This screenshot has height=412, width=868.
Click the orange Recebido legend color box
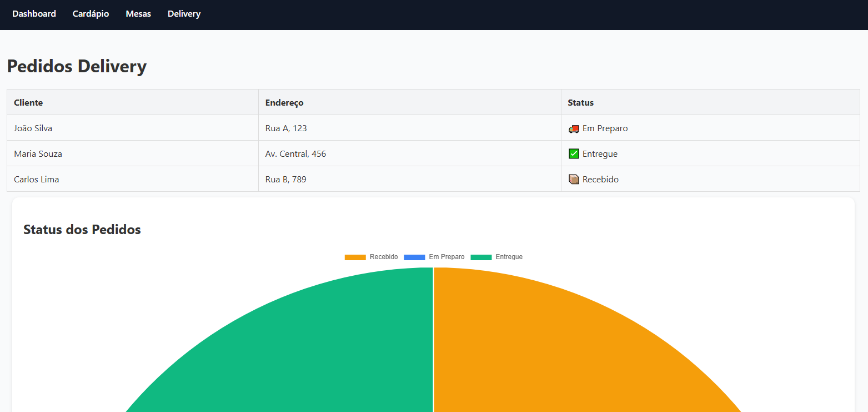coord(355,257)
